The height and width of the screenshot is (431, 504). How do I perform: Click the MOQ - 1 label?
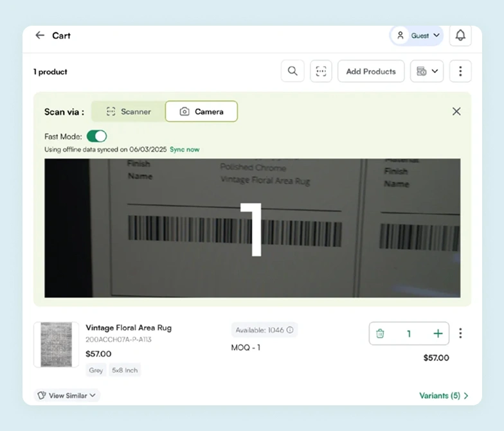pyautogui.click(x=246, y=347)
